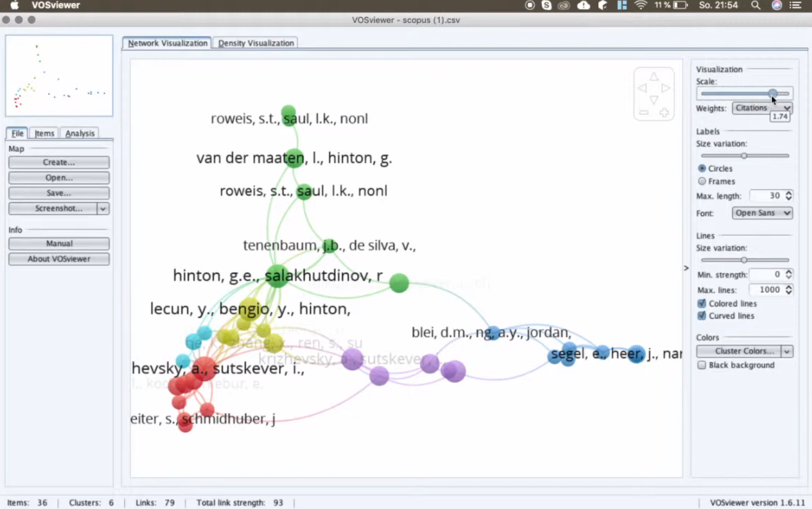The image size is (812, 509).
Task: Click the pan right navigation arrow
Action: [x=666, y=88]
